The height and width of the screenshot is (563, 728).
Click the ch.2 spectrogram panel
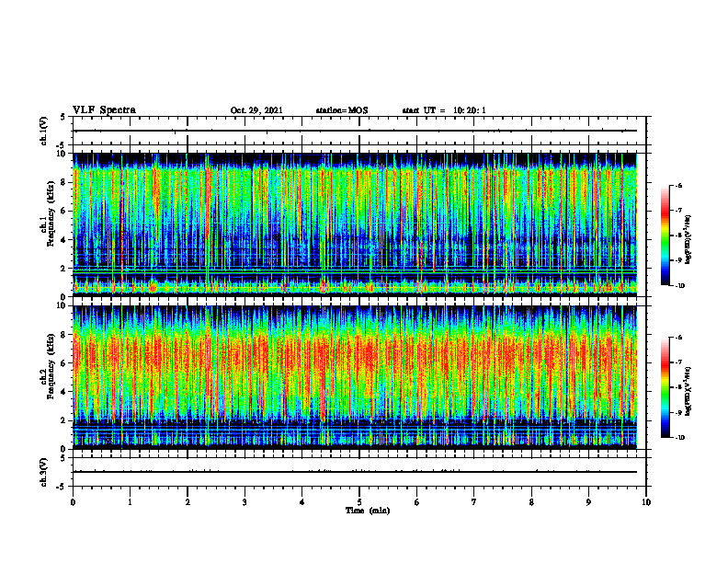pos(355,377)
